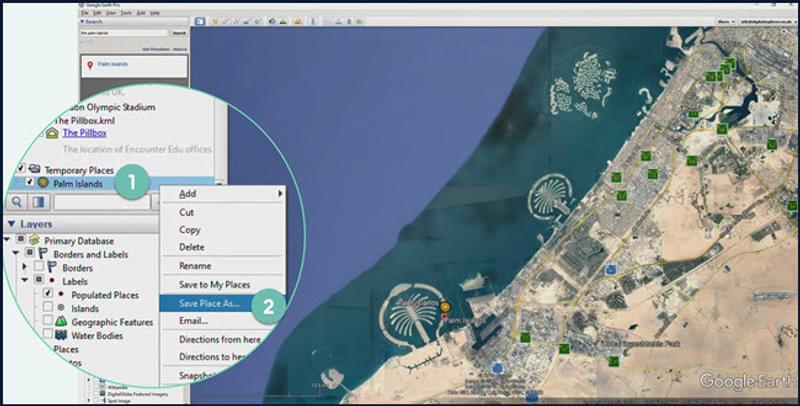Collapse the Layers panel triangle

(x=11, y=224)
